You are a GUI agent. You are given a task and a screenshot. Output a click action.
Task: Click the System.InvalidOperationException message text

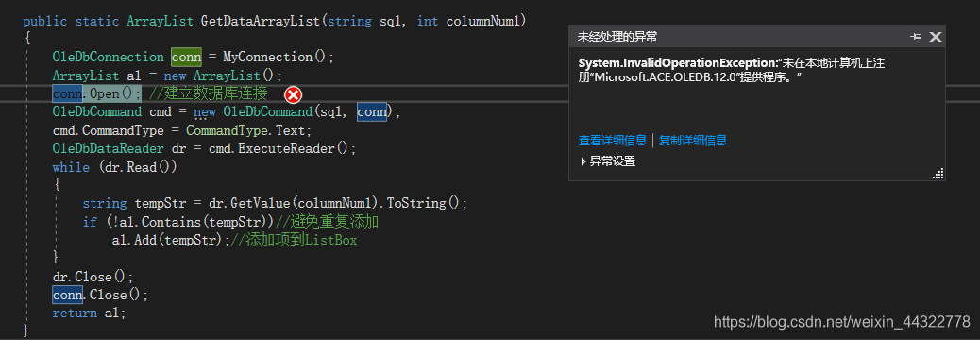[x=732, y=70]
